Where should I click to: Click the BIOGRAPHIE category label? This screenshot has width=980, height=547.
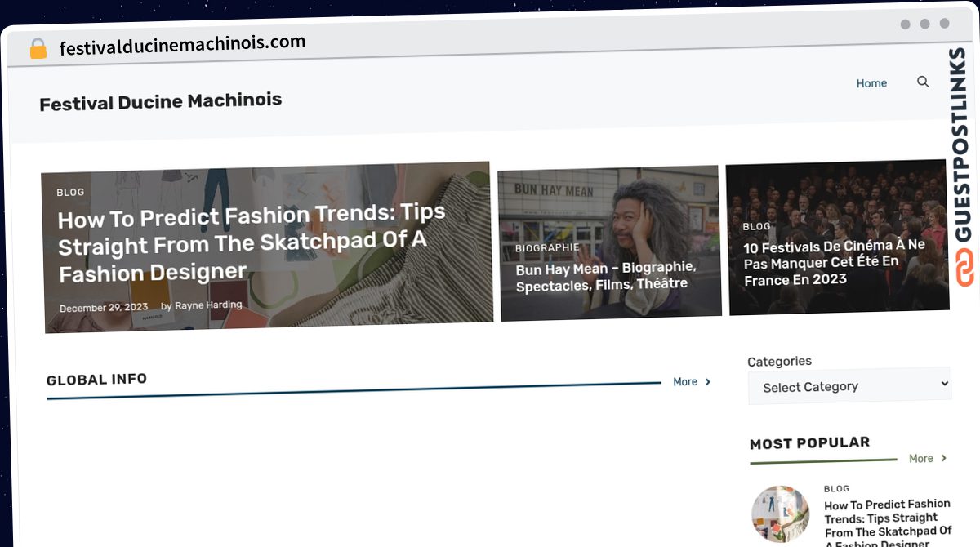coord(547,247)
